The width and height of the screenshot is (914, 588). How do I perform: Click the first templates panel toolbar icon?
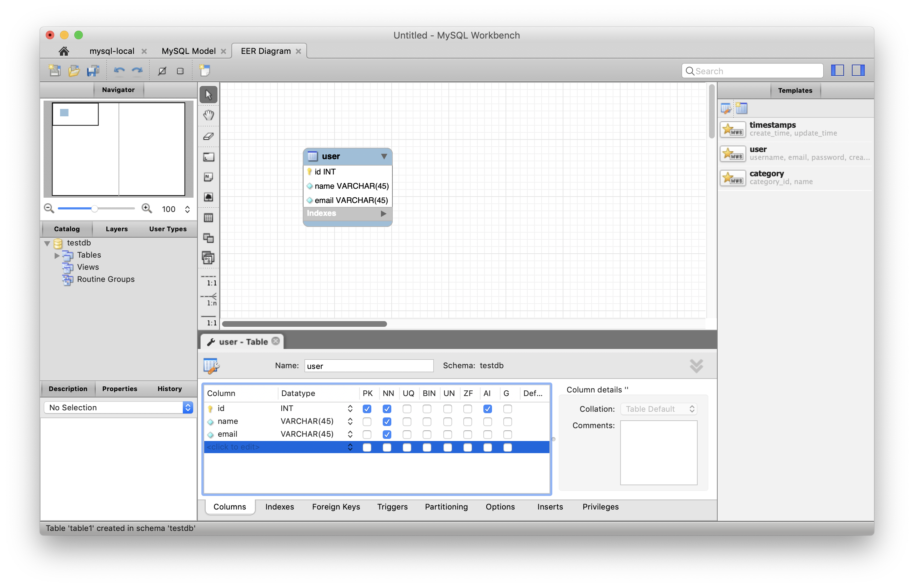726,108
